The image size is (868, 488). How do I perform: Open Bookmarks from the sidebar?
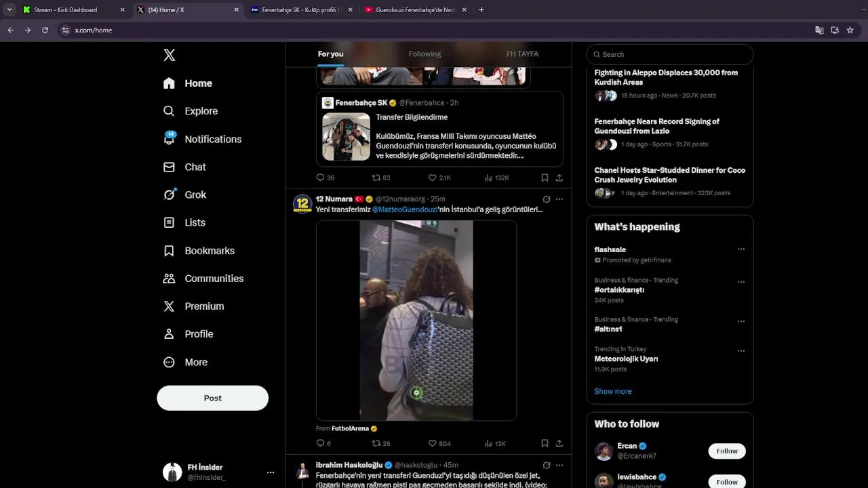pos(199,251)
